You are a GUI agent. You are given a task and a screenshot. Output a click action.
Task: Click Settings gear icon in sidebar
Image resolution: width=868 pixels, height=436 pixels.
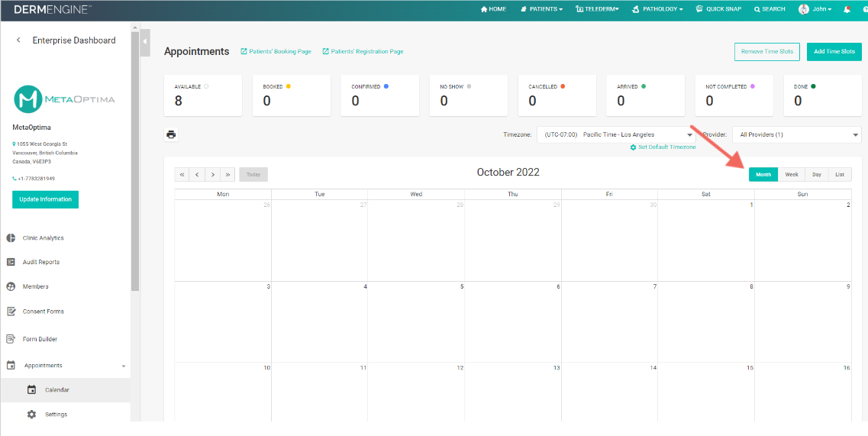(31, 415)
